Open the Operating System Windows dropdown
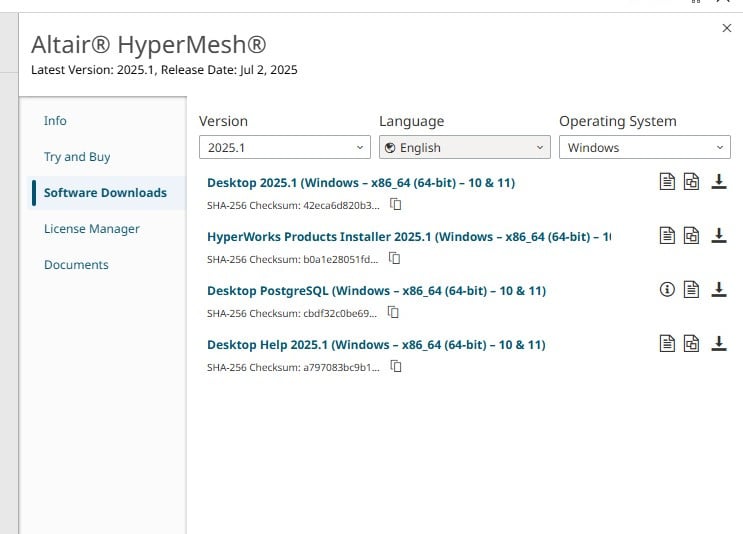 click(x=645, y=147)
